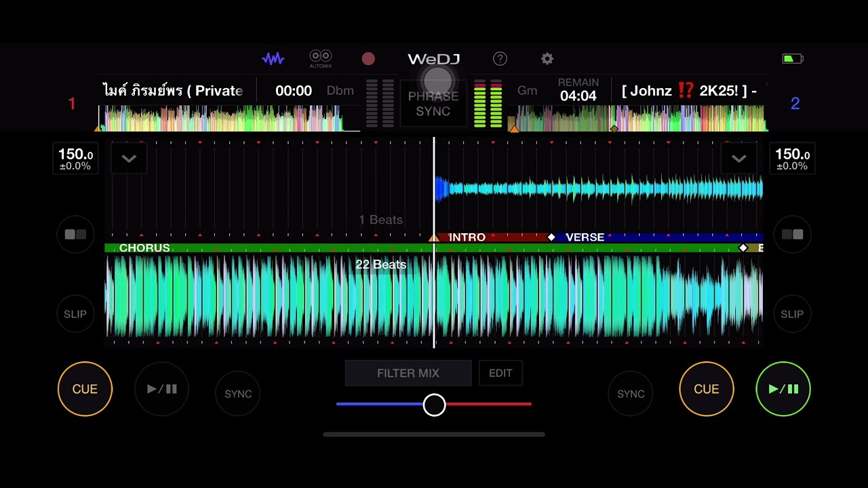The width and height of the screenshot is (868, 488).
Task: Open deck 1 track title
Action: [x=173, y=91]
